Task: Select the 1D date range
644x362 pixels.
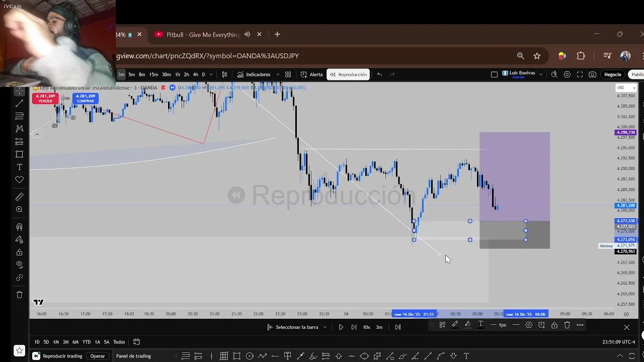Action: [x=37, y=342]
